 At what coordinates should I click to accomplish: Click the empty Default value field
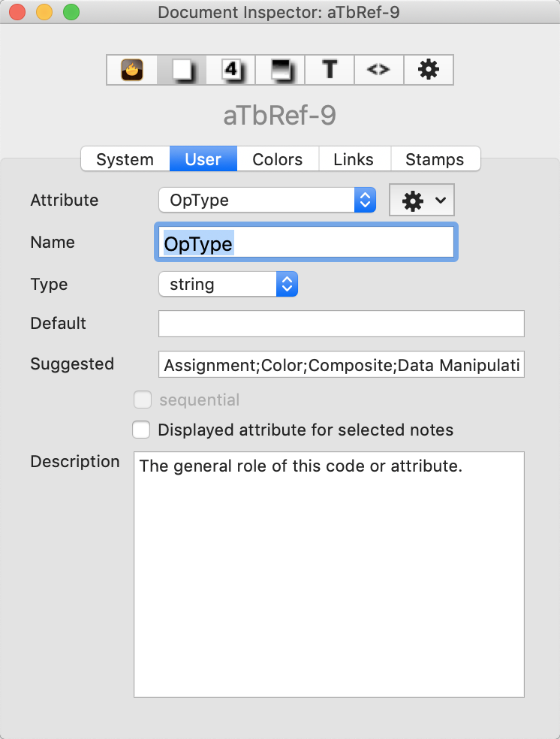tap(342, 323)
